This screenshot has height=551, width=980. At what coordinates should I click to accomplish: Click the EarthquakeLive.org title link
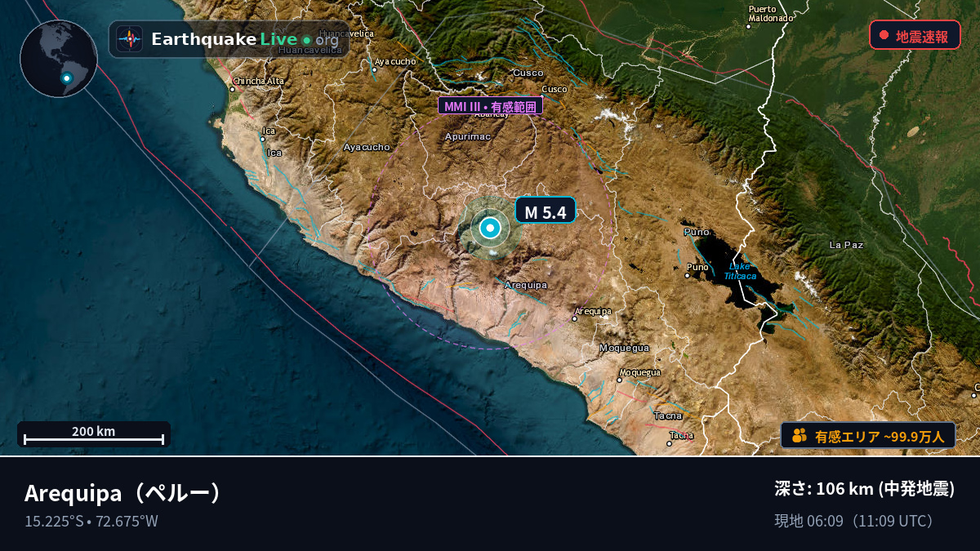(x=245, y=39)
